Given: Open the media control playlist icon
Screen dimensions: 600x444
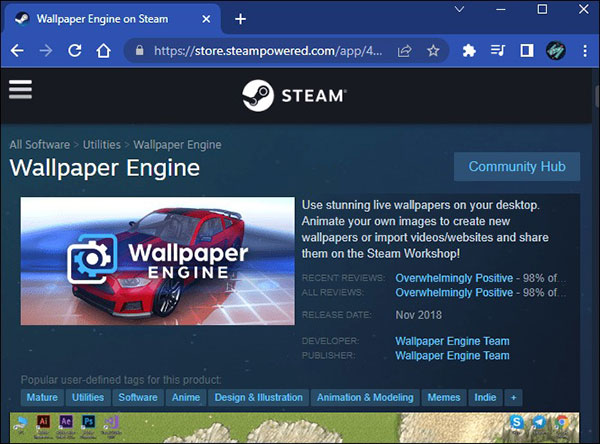Looking at the screenshot, I should (x=498, y=50).
